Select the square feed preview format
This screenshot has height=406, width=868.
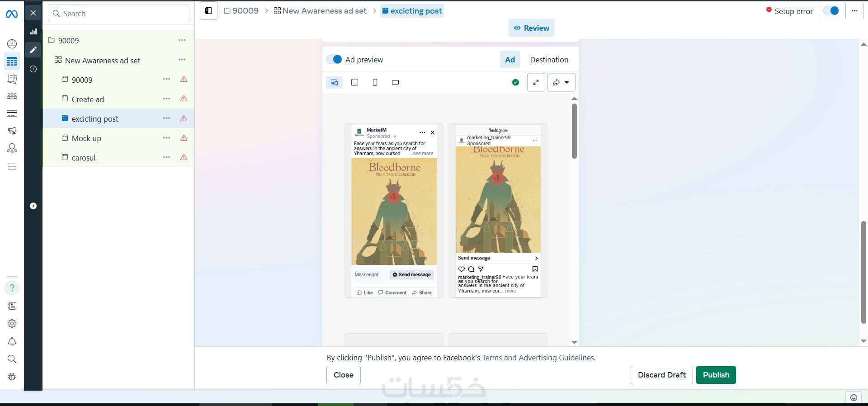point(355,82)
